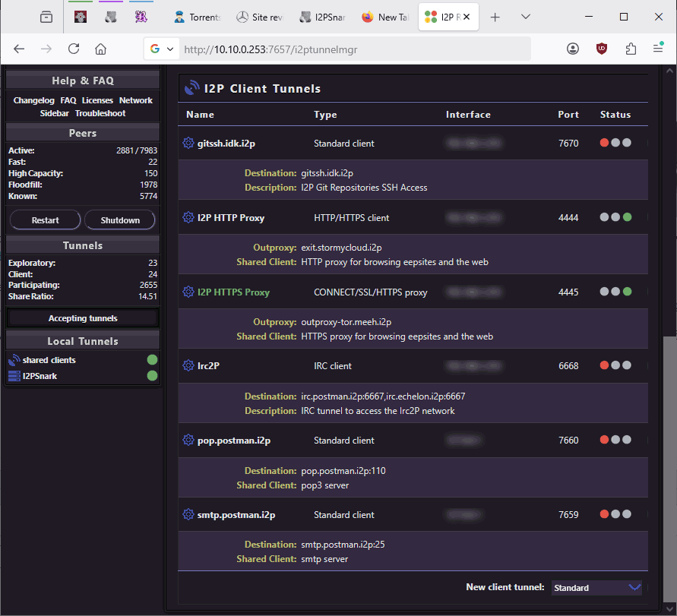Click port number 4444
Image resolution: width=677 pixels, height=616 pixels.
[568, 217]
